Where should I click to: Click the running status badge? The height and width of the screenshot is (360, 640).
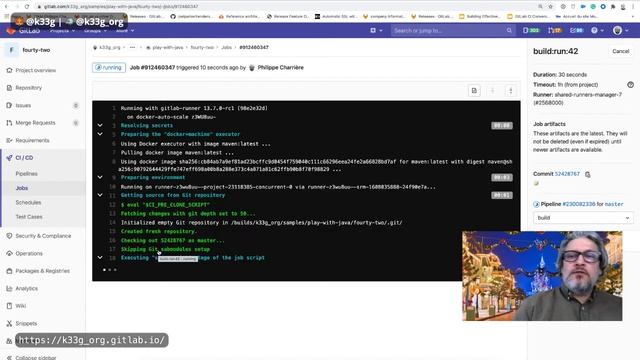tap(109, 68)
